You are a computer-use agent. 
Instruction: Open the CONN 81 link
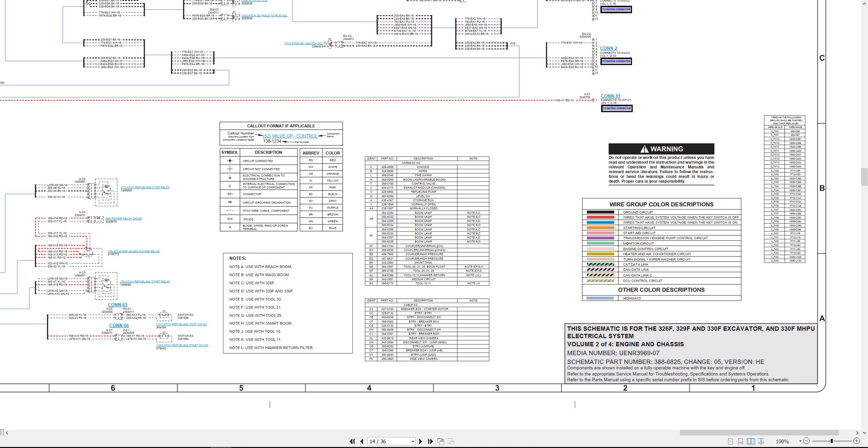pos(610,96)
